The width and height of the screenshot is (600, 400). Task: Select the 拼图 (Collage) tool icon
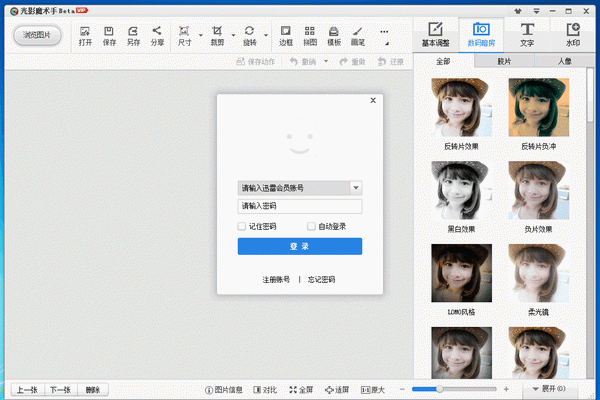310,35
